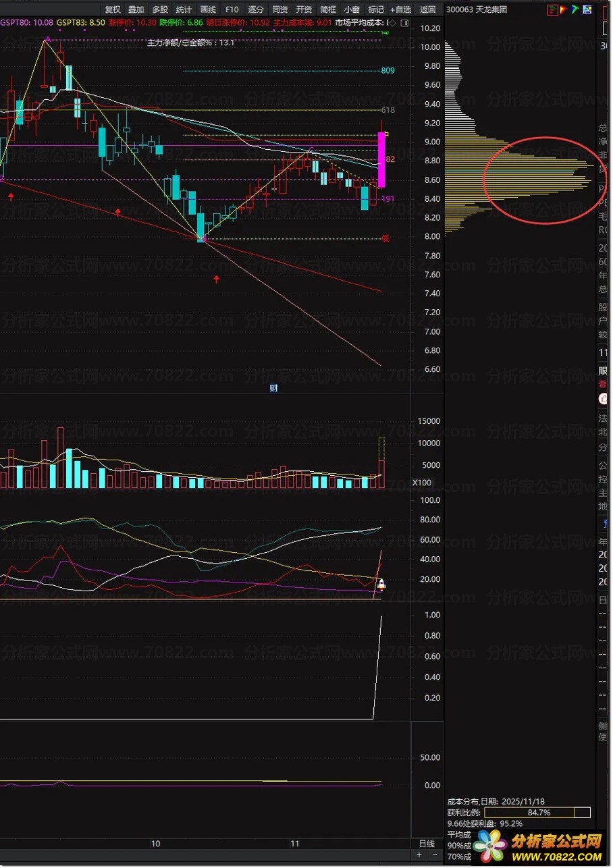Activate the 画线 drawing tool

[x=208, y=9]
